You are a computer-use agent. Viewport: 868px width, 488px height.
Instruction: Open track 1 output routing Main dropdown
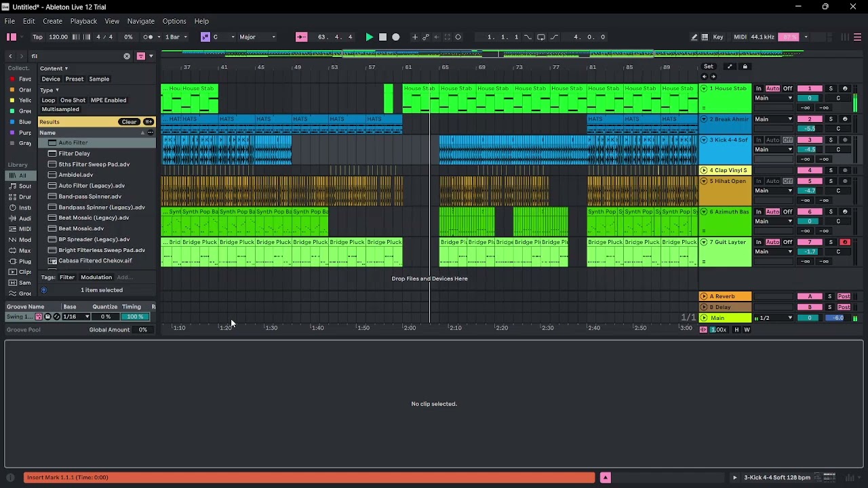tap(774, 98)
